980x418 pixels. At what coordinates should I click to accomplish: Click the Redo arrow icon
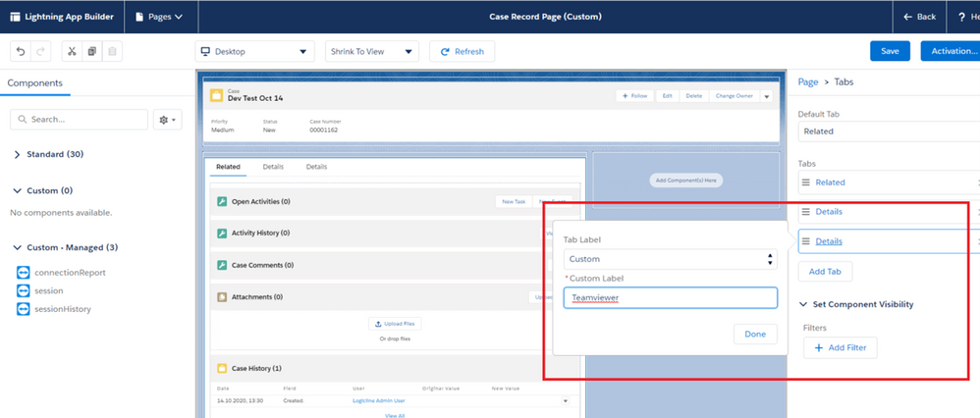point(40,51)
